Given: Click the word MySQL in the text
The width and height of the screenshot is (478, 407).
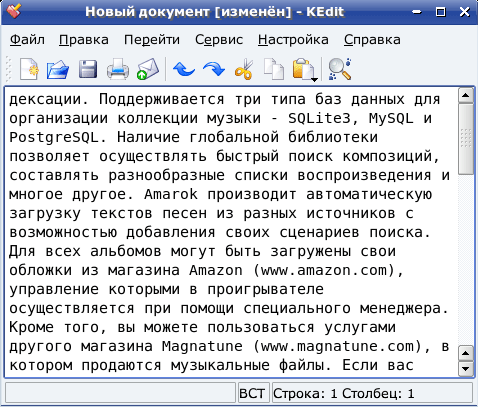Looking at the screenshot, I should (x=391, y=118).
